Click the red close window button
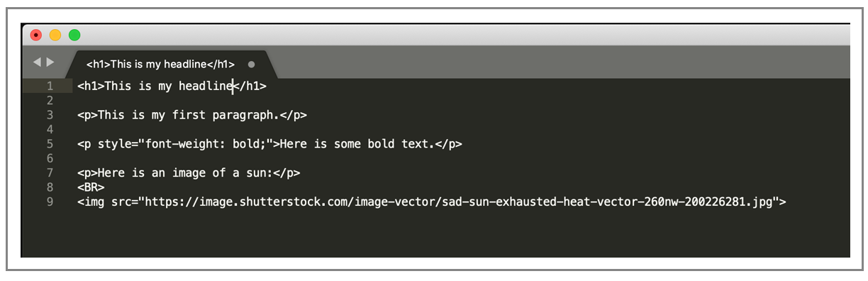Viewport: 868px width, 281px height. (36, 35)
